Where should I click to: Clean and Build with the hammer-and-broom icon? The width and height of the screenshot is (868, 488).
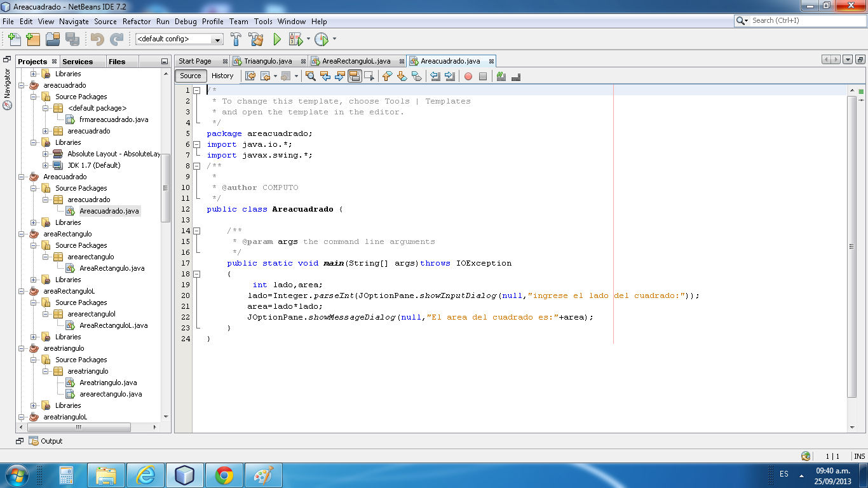tap(255, 39)
